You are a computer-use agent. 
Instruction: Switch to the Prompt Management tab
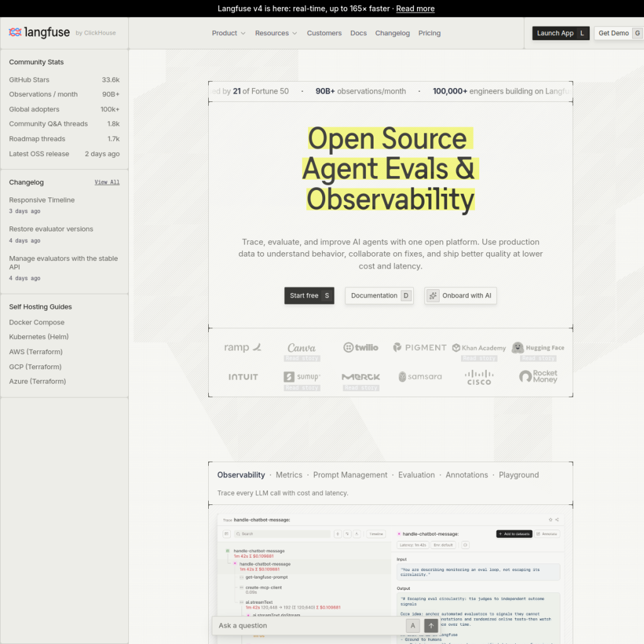(x=350, y=475)
